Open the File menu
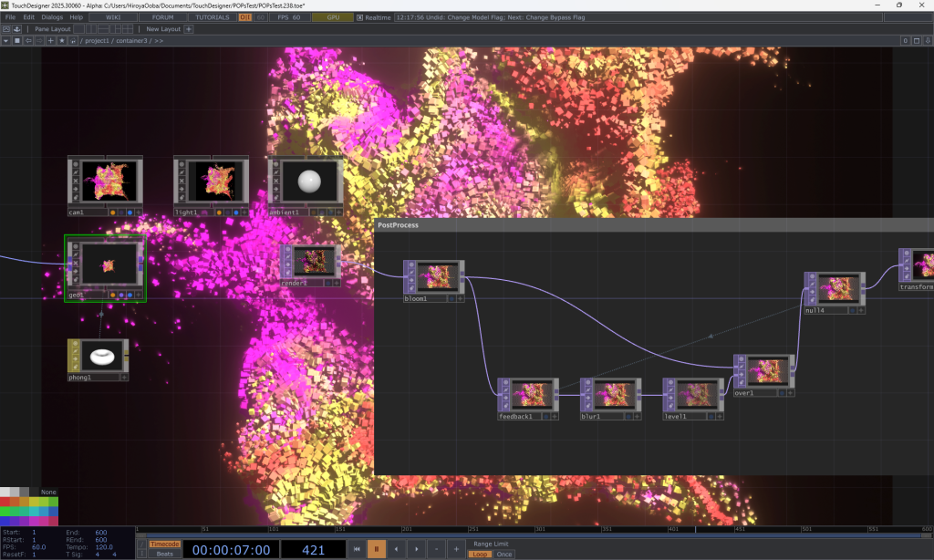 click(10, 17)
